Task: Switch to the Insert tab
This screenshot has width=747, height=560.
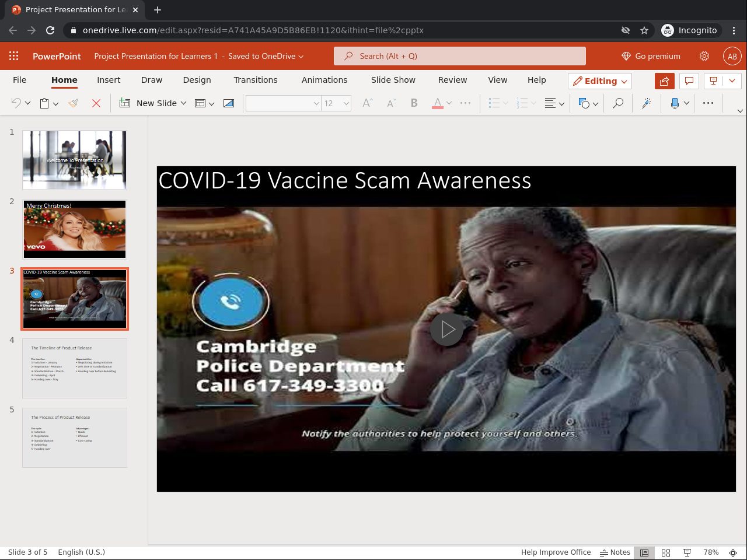Action: tap(109, 80)
